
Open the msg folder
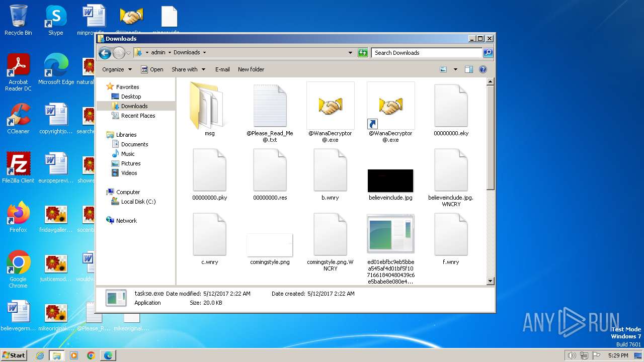[x=209, y=110]
